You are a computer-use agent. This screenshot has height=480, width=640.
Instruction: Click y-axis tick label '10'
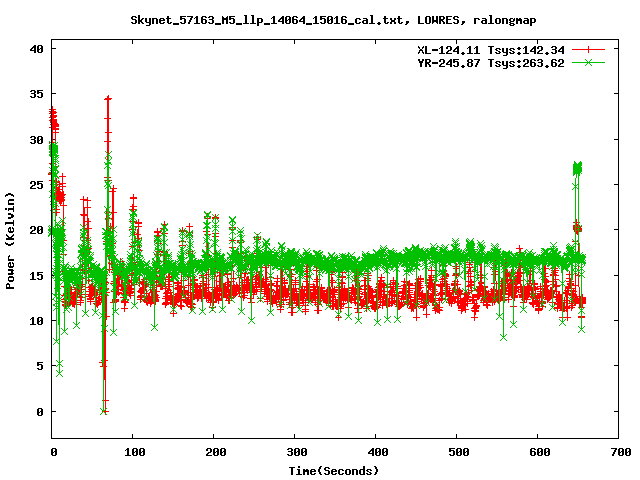point(37,321)
